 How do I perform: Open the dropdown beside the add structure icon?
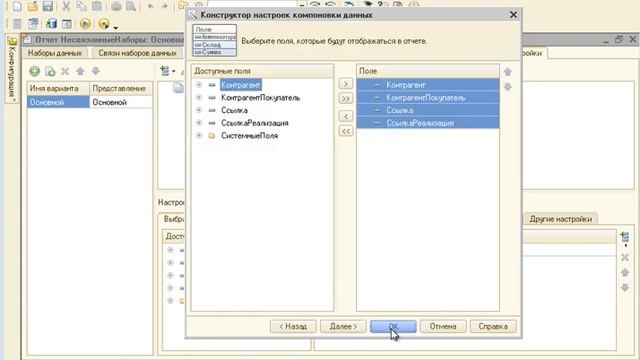[173, 71]
